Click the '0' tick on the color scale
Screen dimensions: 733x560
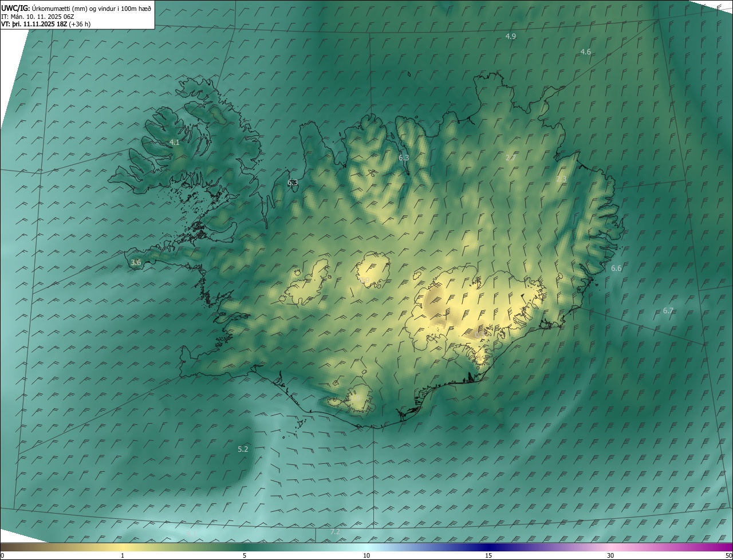(x=2, y=555)
